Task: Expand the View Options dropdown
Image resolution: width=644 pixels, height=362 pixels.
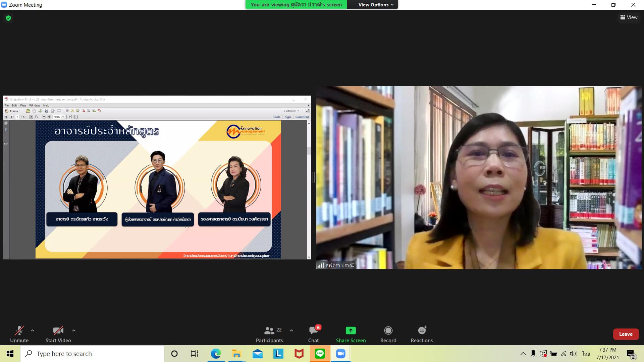Action: click(375, 5)
